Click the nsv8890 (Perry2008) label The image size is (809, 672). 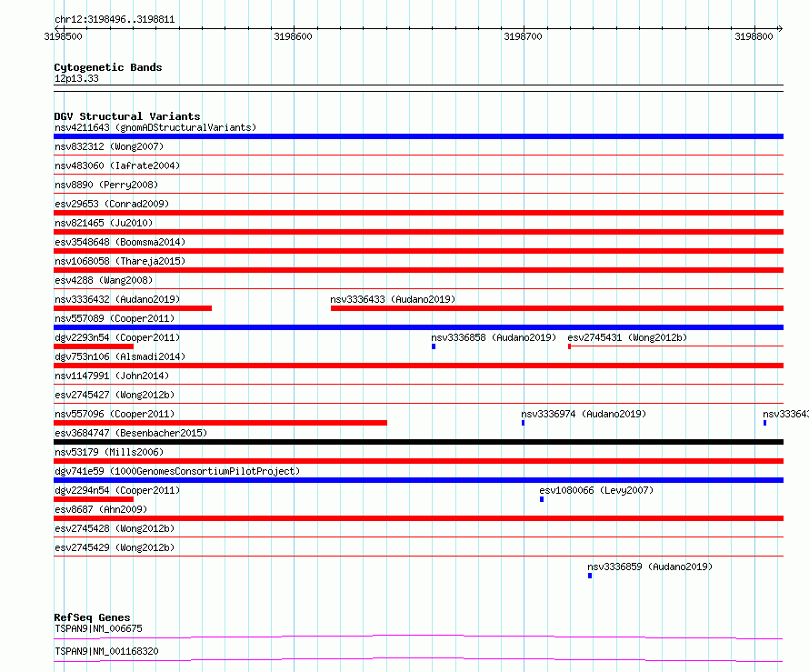[x=106, y=185]
